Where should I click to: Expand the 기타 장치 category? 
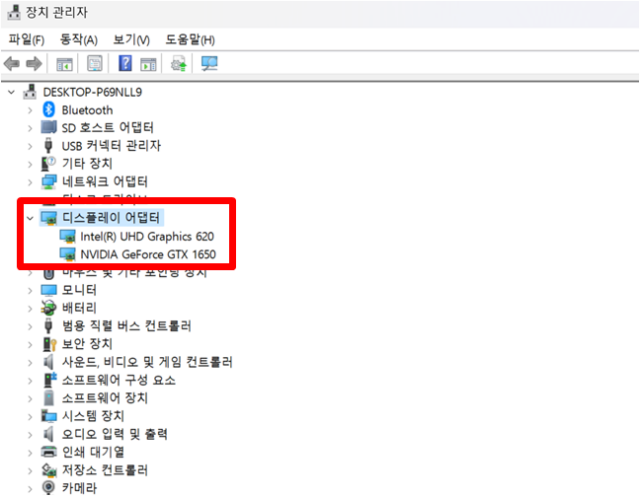30,164
